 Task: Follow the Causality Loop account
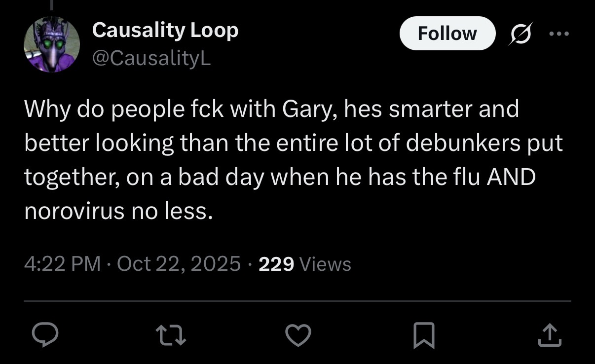click(x=447, y=34)
